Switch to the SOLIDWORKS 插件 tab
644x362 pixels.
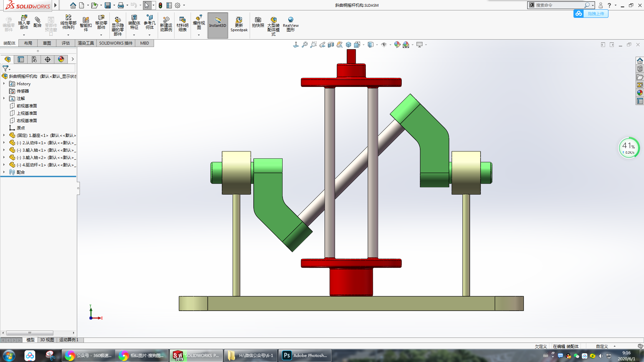point(116,43)
